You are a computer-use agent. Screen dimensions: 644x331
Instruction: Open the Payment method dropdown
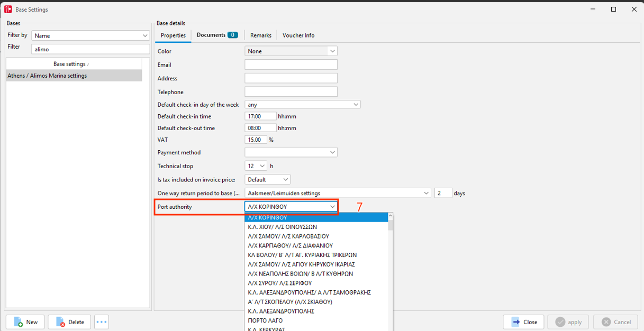tap(291, 152)
